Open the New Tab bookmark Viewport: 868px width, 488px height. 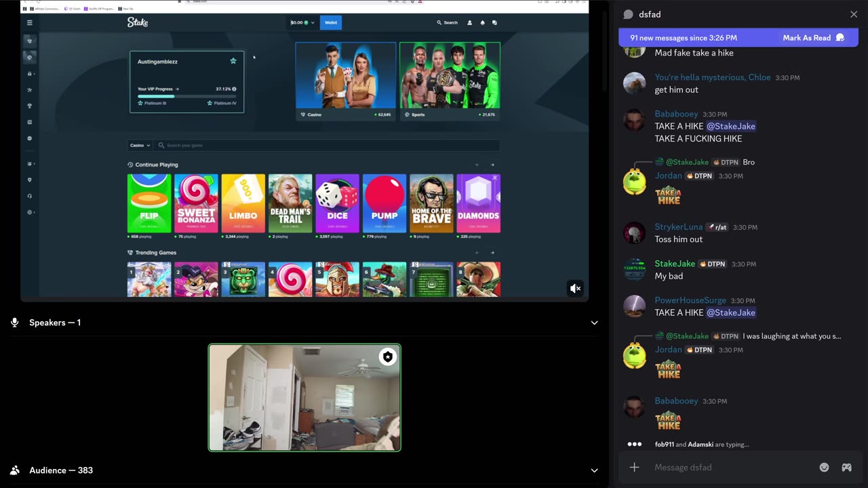pos(125,9)
